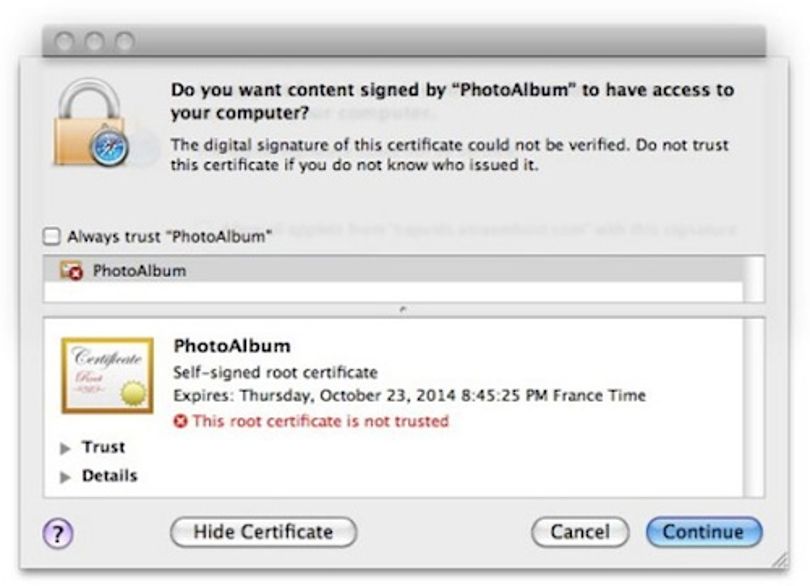This screenshot has height=586, width=810.
Task: Expand the Trust disclosure triangle
Action: (x=65, y=448)
